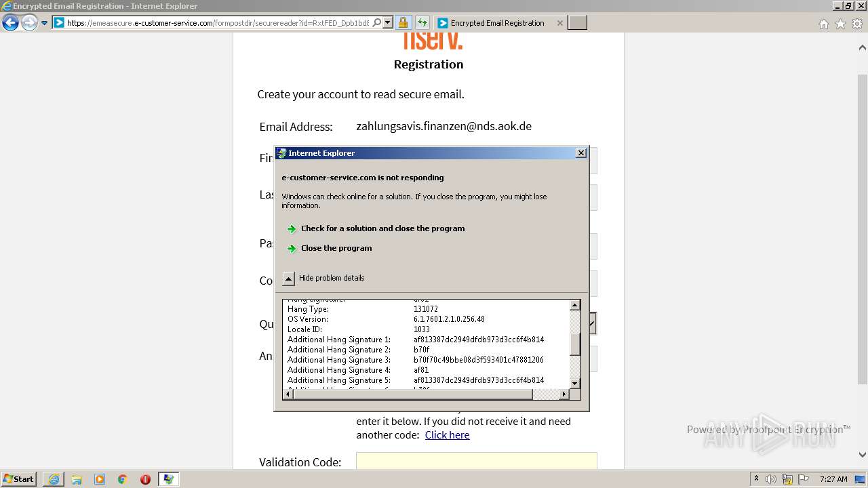Click the Validation Code input field
Viewport: 868px width, 488px height.
[477, 461]
